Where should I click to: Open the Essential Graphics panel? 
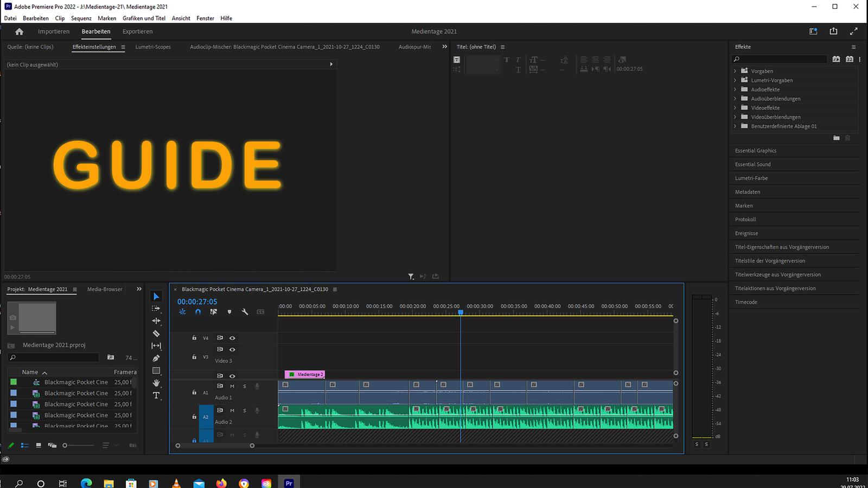coord(755,151)
